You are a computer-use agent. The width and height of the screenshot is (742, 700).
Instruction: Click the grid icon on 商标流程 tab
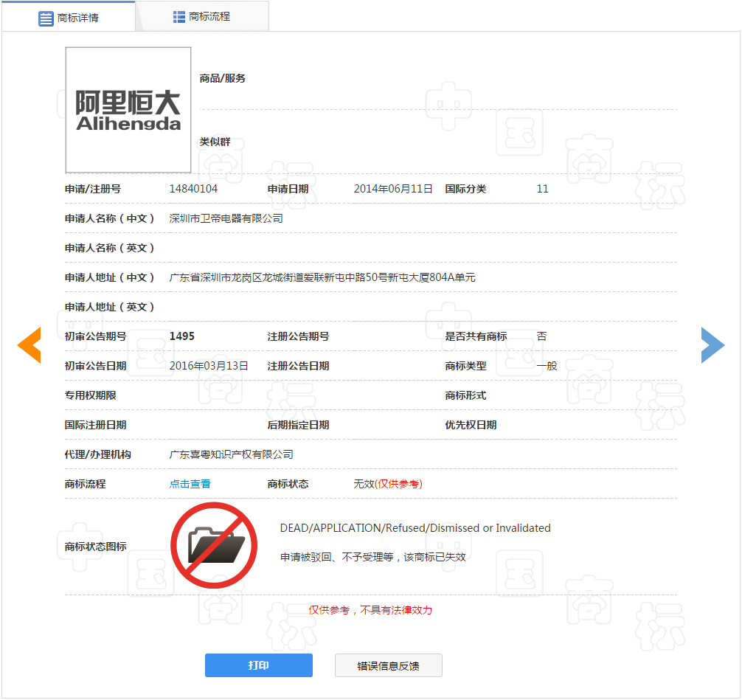pyautogui.click(x=179, y=16)
